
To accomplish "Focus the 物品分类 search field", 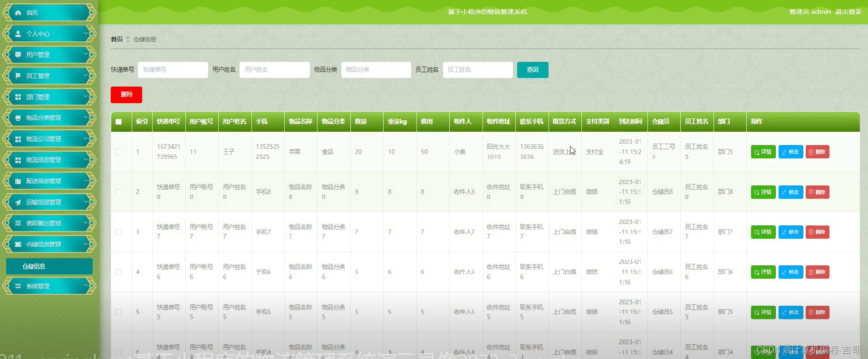I will click(376, 70).
